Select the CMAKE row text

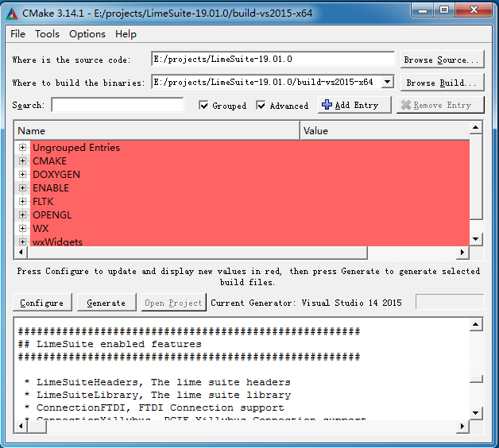click(x=49, y=161)
